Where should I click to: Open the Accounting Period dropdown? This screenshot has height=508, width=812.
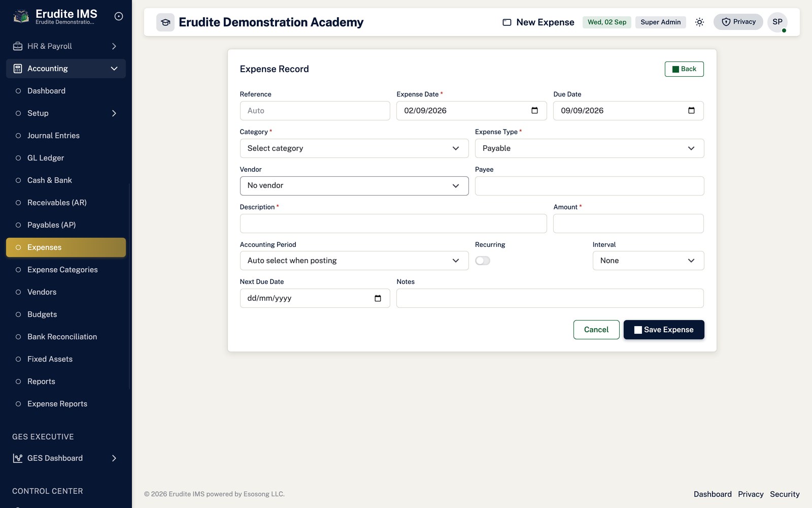tap(354, 261)
